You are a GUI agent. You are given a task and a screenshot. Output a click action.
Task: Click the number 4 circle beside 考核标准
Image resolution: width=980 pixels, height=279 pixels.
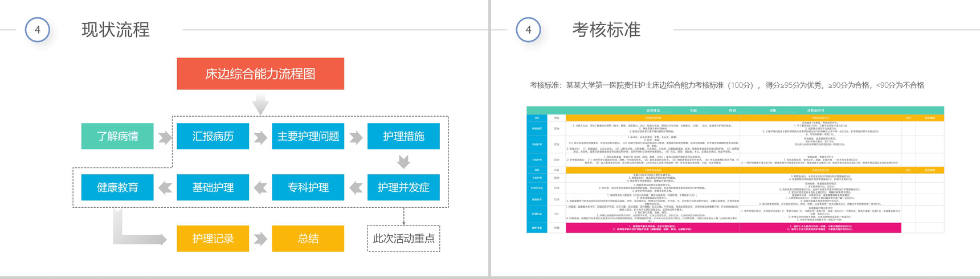pos(528,30)
